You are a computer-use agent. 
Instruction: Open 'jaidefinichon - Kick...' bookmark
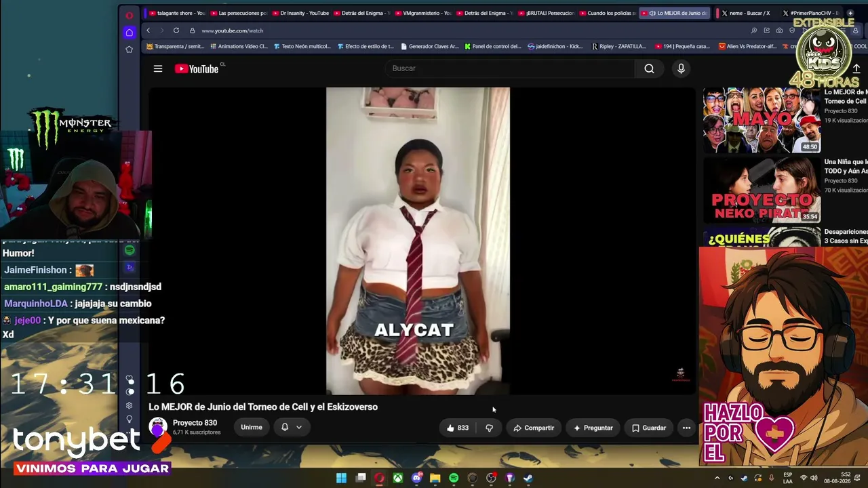555,47
